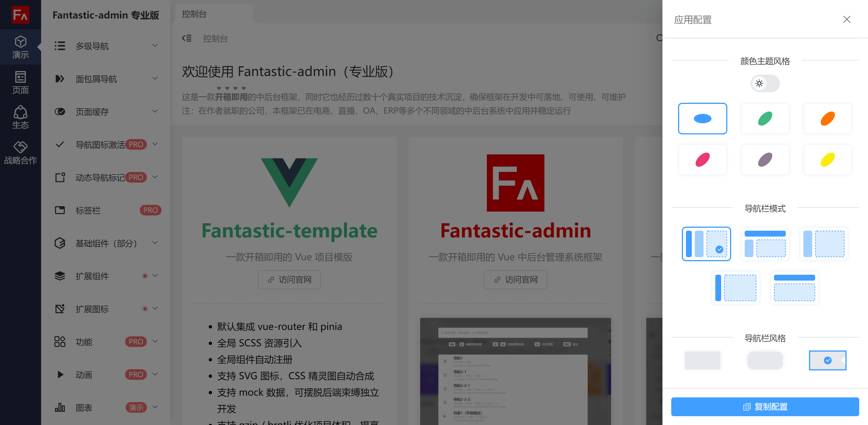Image resolution: width=868 pixels, height=425 pixels.
Task: Click the PRO badge on 标签栏
Action: [150, 210]
